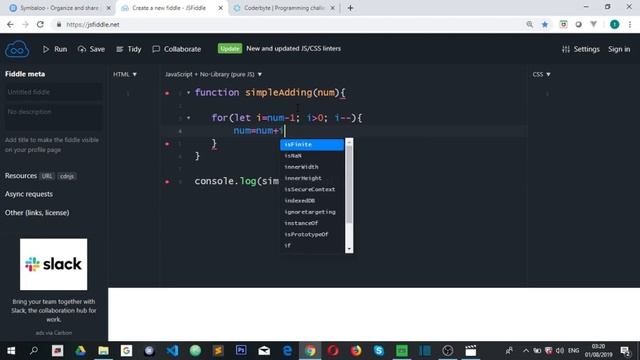Open Google Drive from taskbar
Image resolution: width=640 pixels, height=360 pixels.
click(x=80, y=351)
